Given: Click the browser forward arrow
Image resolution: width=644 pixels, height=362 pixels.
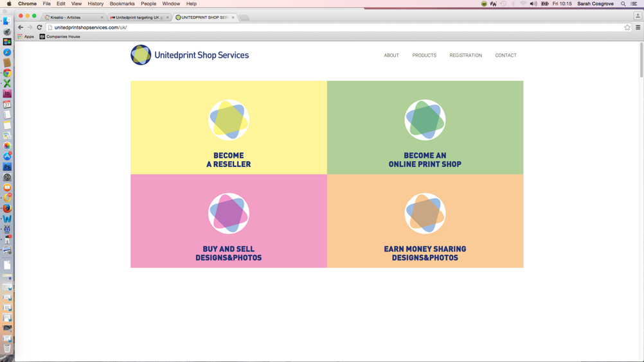Looking at the screenshot, I should [30, 27].
